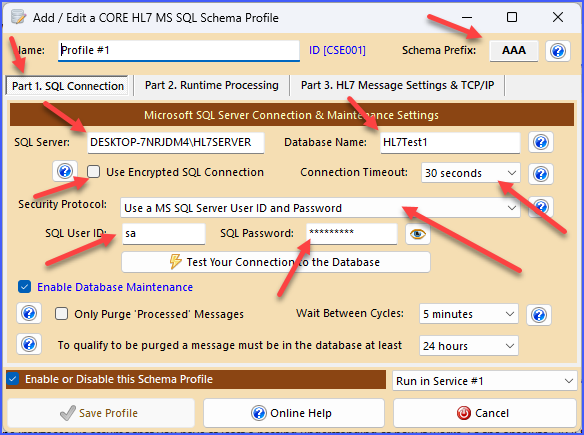
Task: Check Only Purge 'Processed' Messages
Action: [x=61, y=314]
